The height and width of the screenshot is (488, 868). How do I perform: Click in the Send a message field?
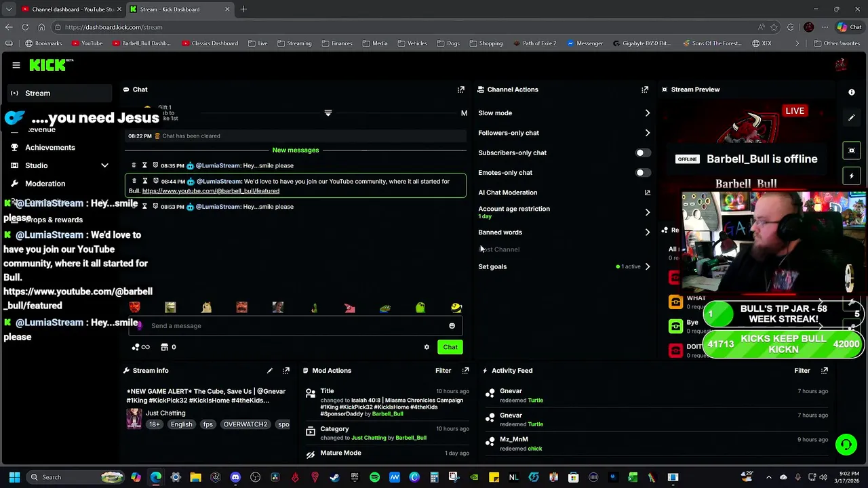pyautogui.click(x=295, y=326)
